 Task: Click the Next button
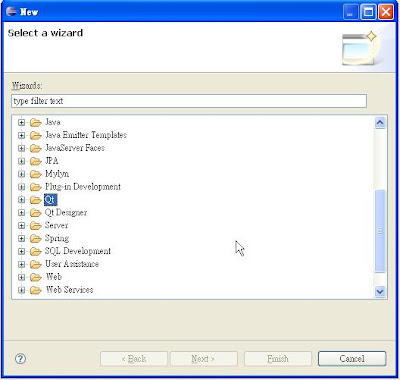click(x=204, y=359)
